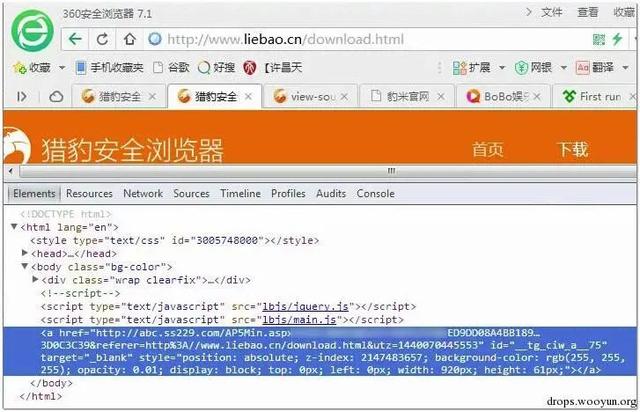Click the green lightning speed icon

(x=617, y=39)
